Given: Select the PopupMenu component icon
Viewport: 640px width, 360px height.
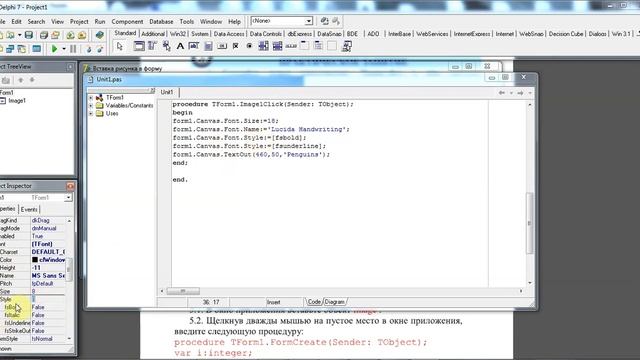Looking at the screenshot, I should [167, 46].
